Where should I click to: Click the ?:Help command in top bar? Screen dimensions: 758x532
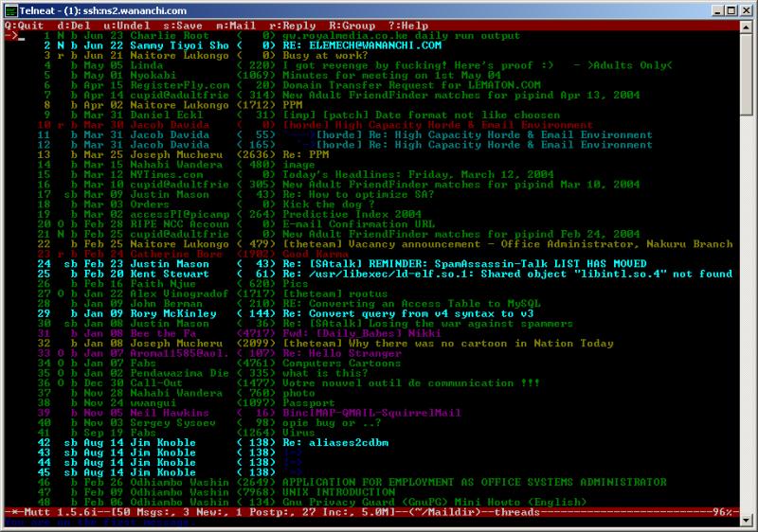point(408,26)
